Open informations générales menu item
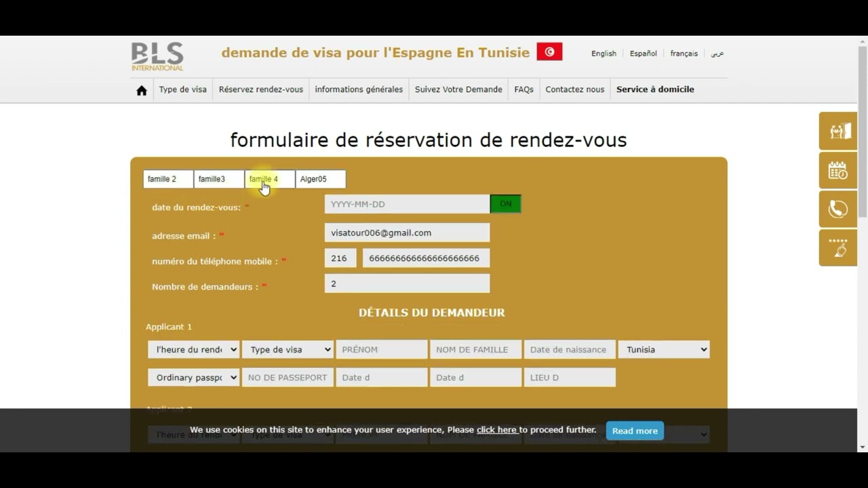The width and height of the screenshot is (868, 488). pos(359,89)
